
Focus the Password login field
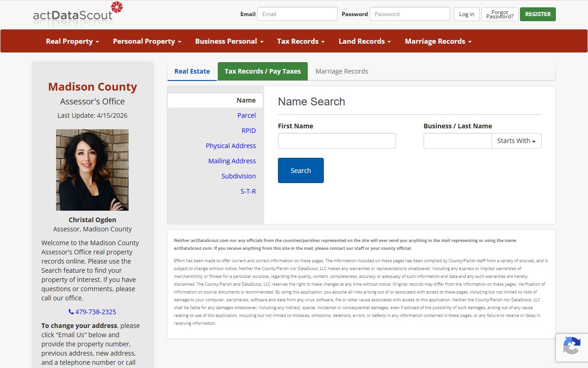point(410,14)
